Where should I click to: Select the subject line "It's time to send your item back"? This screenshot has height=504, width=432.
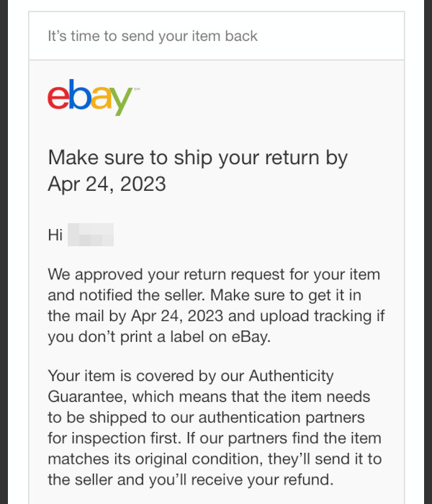click(153, 36)
